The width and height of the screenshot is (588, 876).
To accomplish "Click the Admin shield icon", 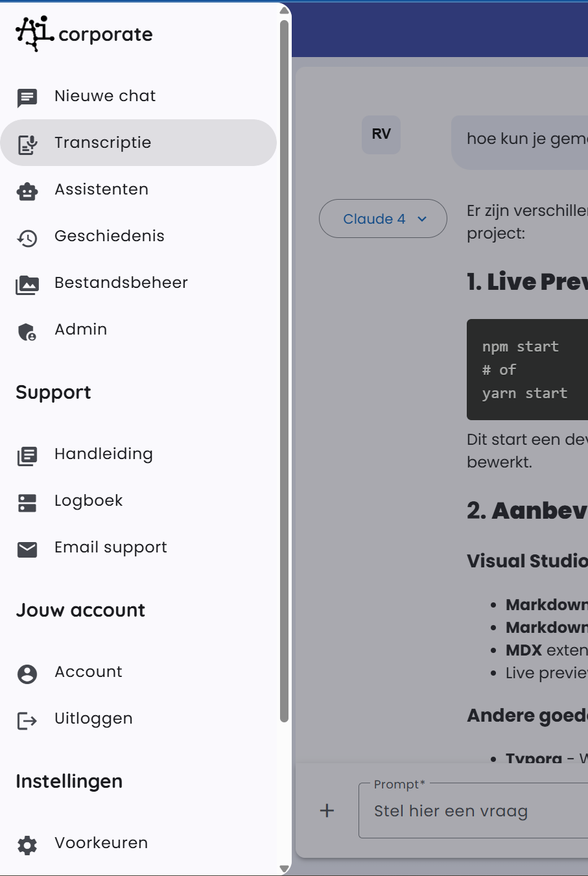I will pos(27,331).
